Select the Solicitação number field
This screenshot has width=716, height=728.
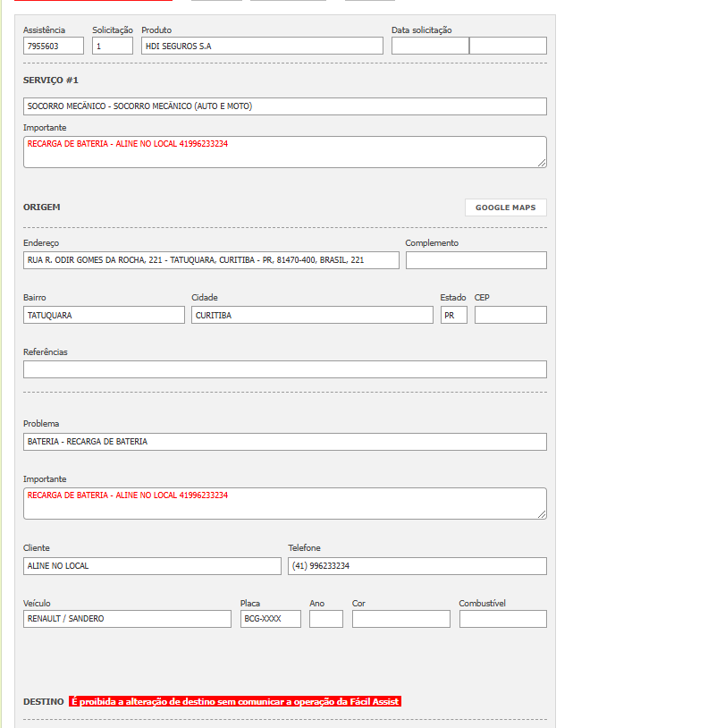[x=113, y=46]
